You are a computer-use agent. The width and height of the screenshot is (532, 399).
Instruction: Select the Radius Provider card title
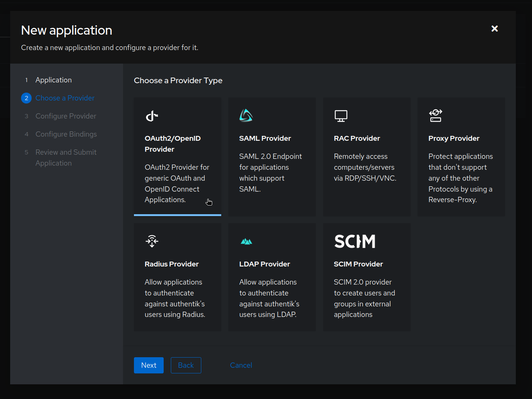172,264
